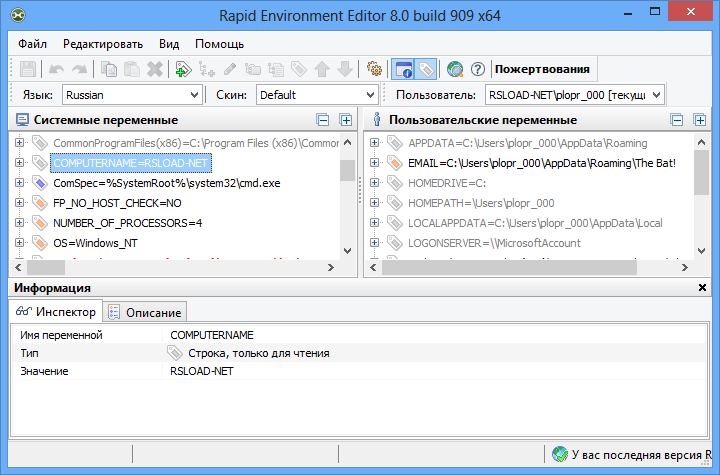Open the Язык dropdown showing Russian

(132, 95)
